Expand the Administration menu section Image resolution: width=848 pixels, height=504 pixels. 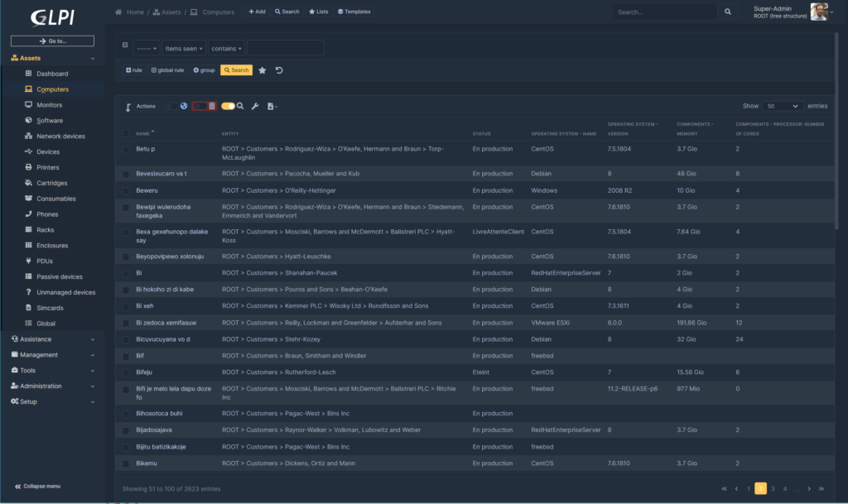(x=52, y=386)
